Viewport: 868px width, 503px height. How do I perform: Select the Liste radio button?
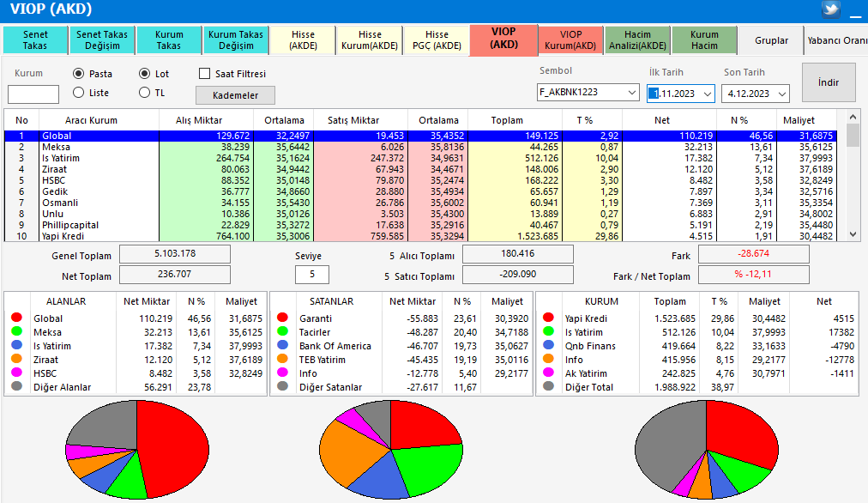pyautogui.click(x=79, y=93)
